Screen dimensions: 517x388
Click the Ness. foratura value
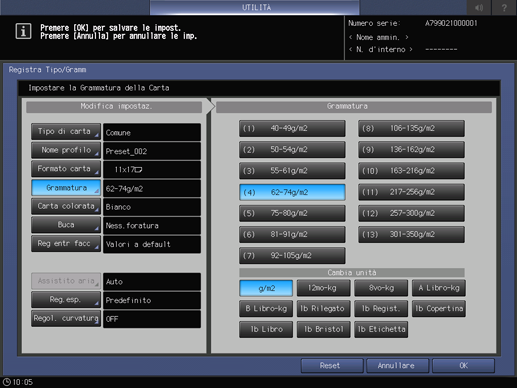click(152, 226)
